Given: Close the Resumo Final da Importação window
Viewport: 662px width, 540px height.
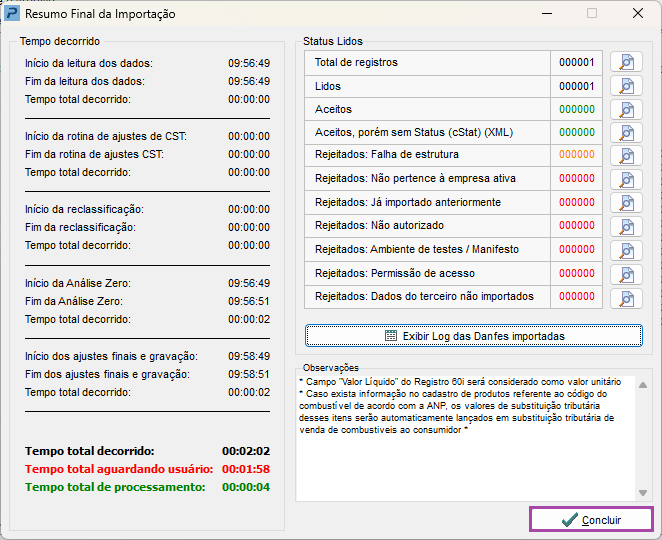Looking at the screenshot, I should pos(638,14).
